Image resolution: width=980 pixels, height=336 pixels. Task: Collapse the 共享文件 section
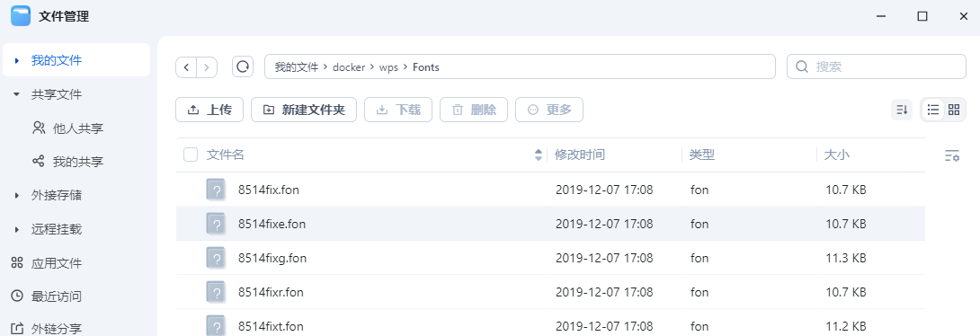coord(17,95)
